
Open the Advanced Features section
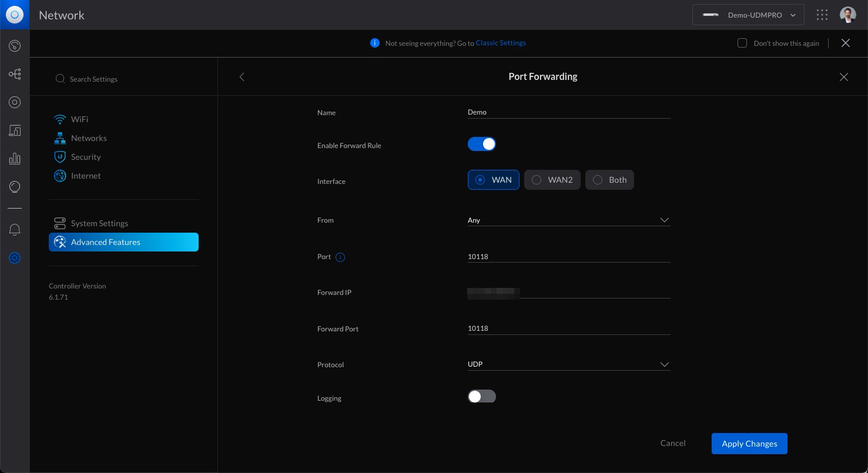[123, 242]
